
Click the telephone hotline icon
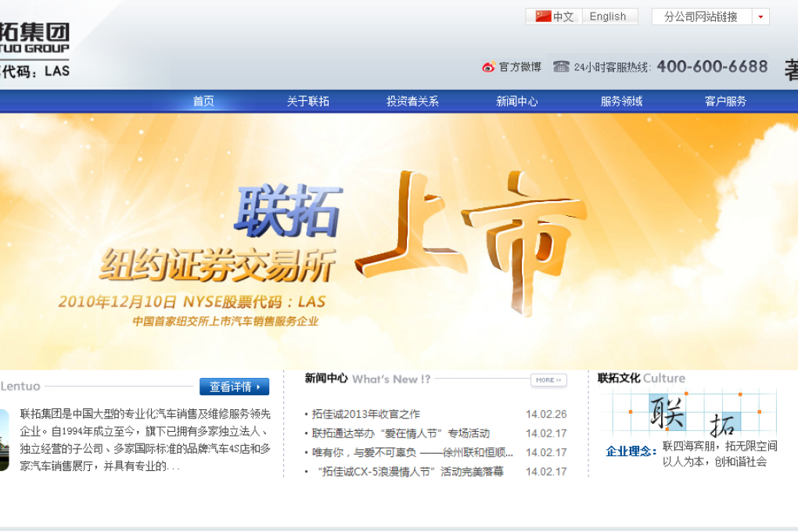(561, 66)
